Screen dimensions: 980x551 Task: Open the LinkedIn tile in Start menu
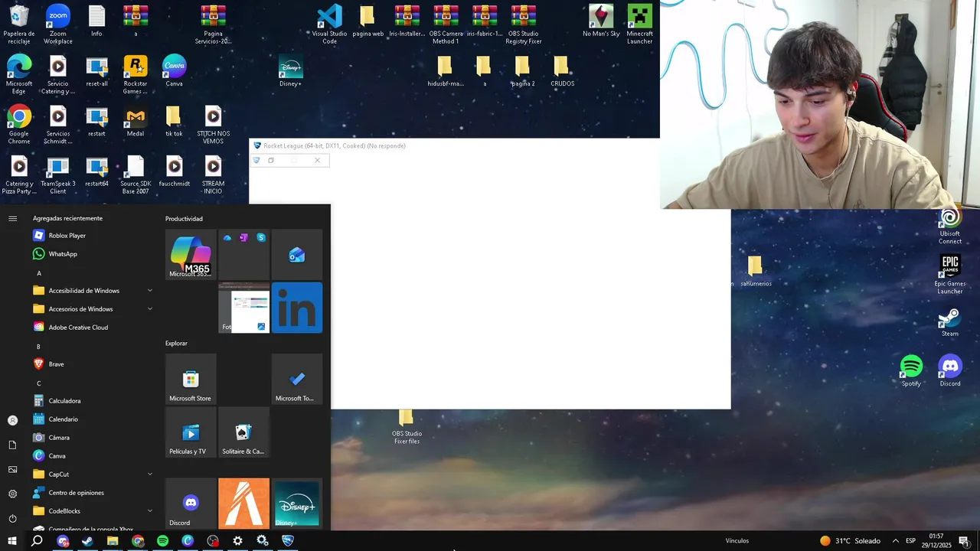[x=297, y=308]
